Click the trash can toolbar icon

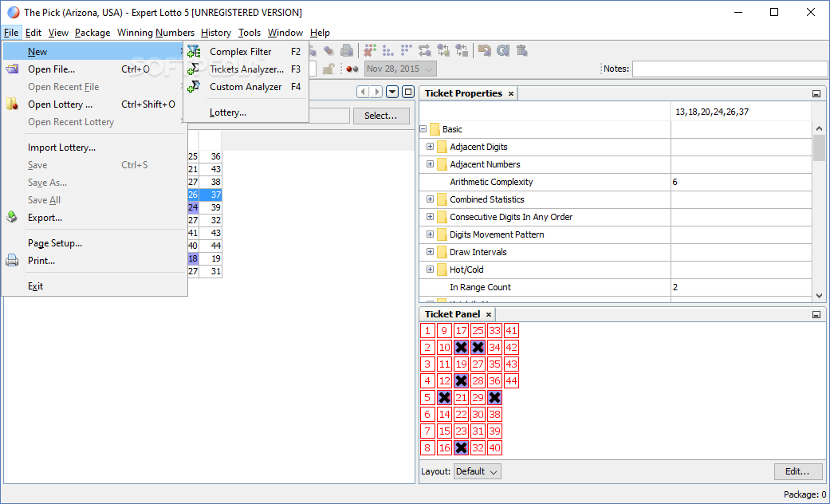pos(521,51)
